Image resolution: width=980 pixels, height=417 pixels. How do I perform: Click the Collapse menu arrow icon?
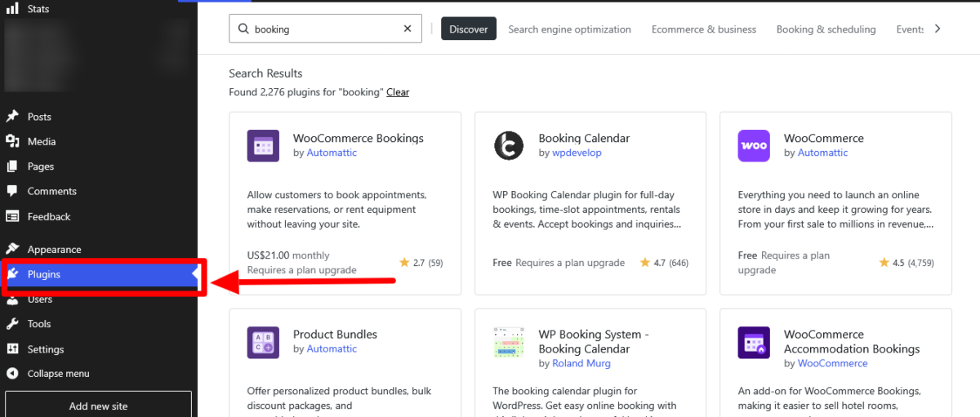click(x=12, y=374)
